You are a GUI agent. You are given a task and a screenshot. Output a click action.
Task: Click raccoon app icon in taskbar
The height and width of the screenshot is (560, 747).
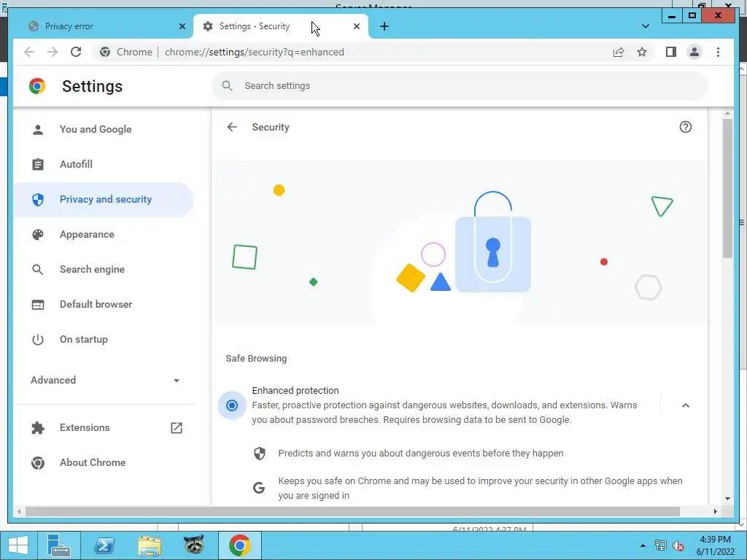[x=194, y=545]
